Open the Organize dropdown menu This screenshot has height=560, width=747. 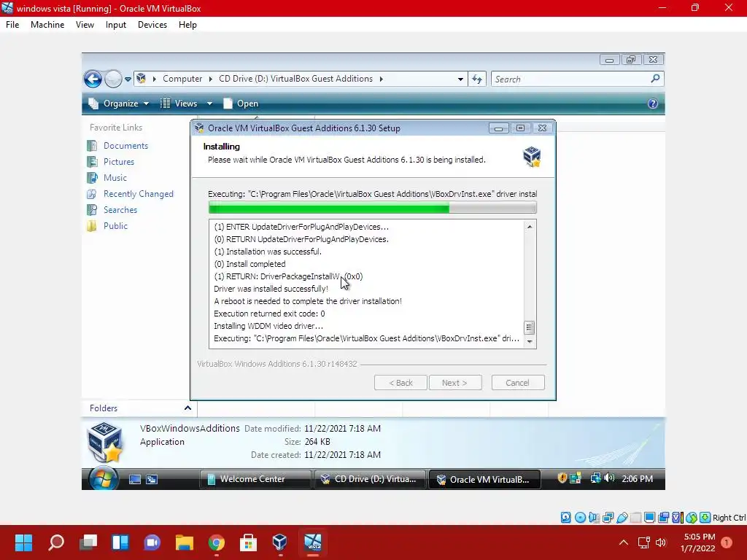[x=119, y=104]
